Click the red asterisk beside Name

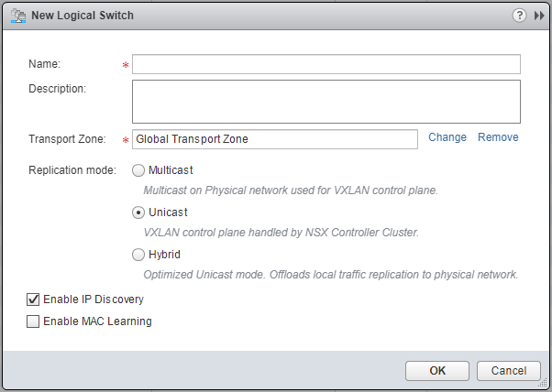[x=125, y=65]
